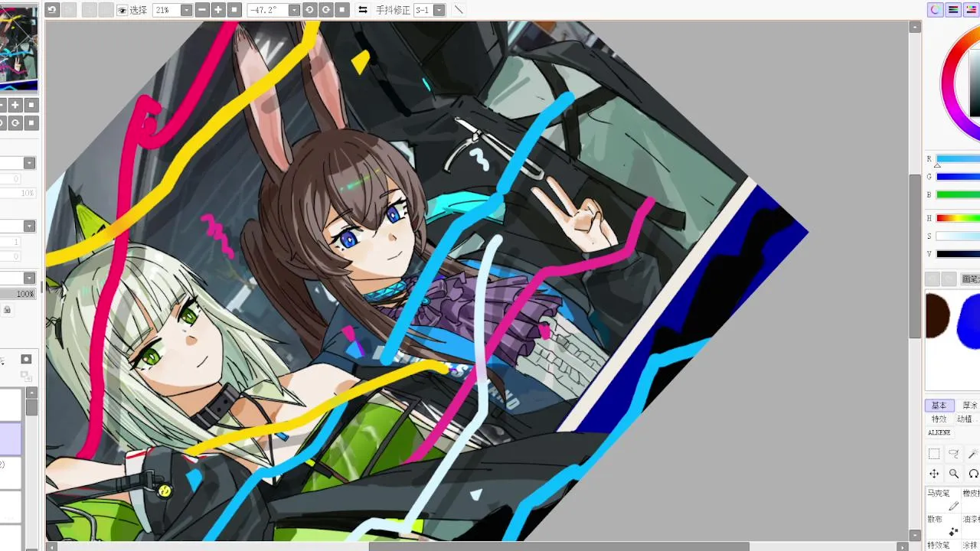
Task: Adjust the H hue slider
Action: [957, 218]
